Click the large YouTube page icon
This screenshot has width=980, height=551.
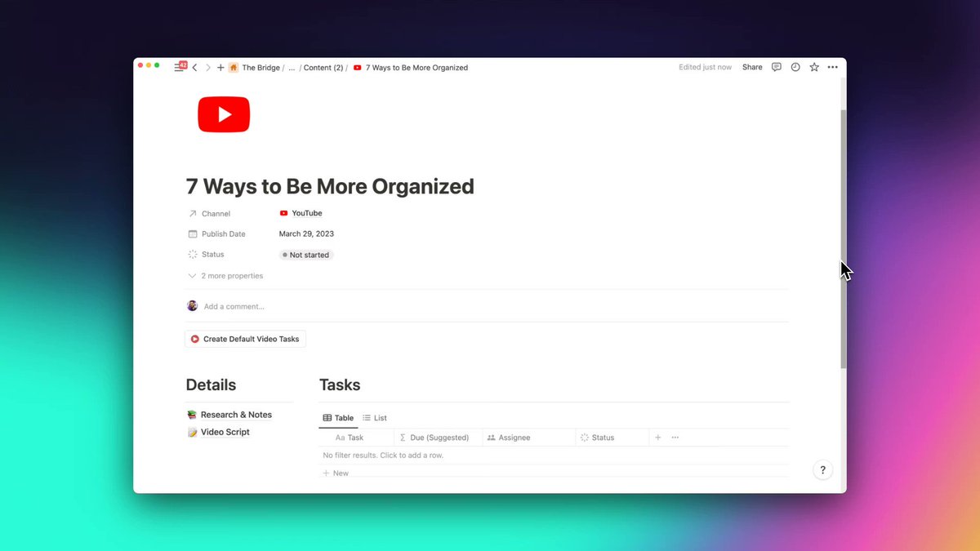(224, 114)
